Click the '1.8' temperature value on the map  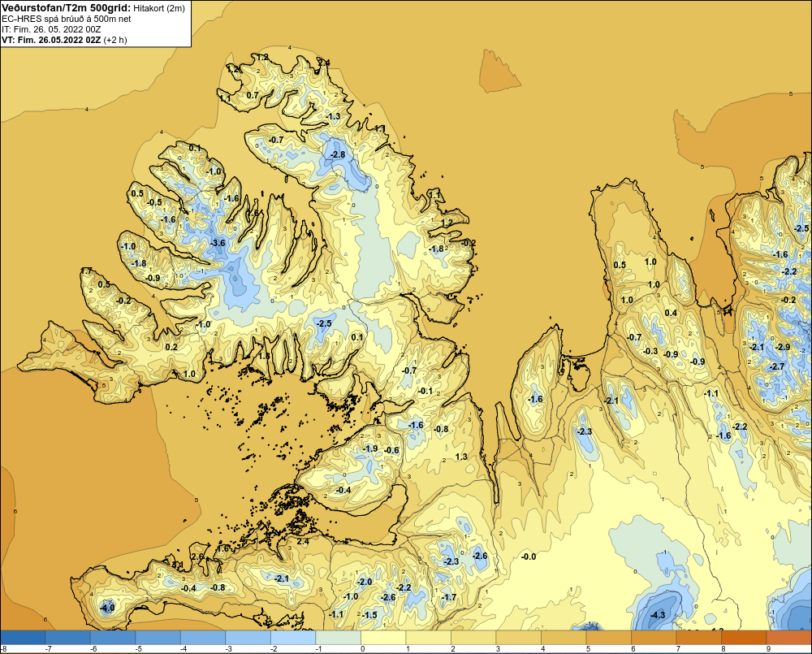pos(264,356)
